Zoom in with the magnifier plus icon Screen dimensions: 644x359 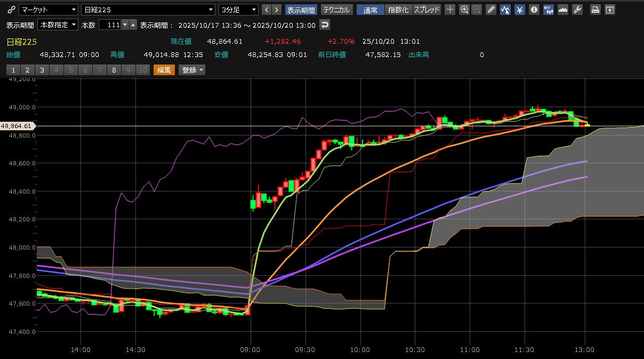[464, 10]
